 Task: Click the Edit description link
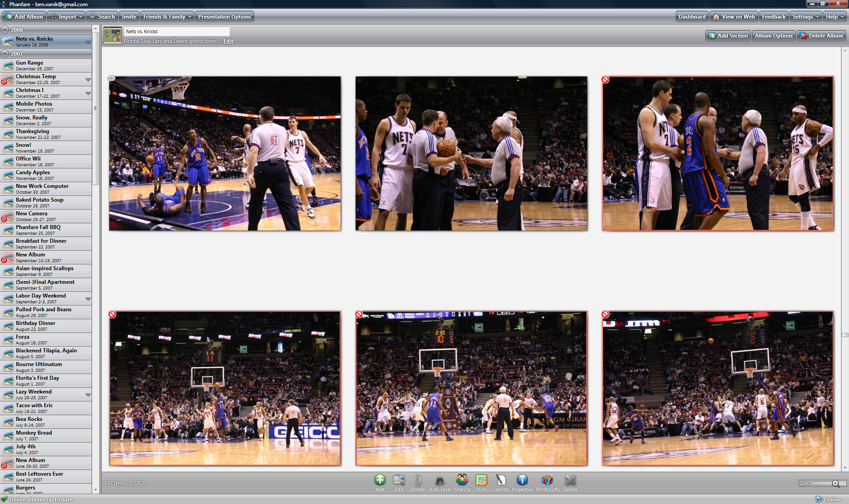(228, 41)
